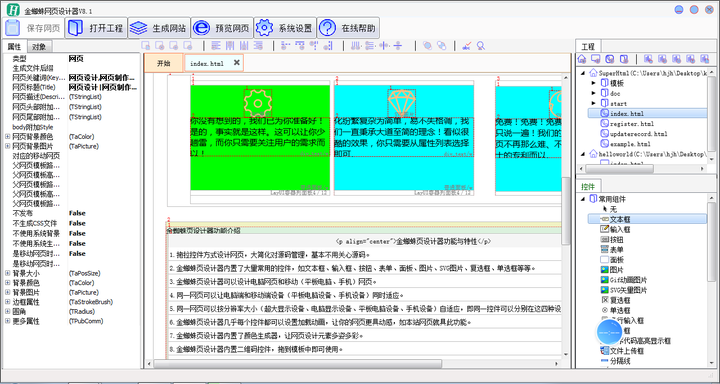This screenshot has height=384, width=720.
Task: Select the 文本框 control
Action: pos(620,219)
